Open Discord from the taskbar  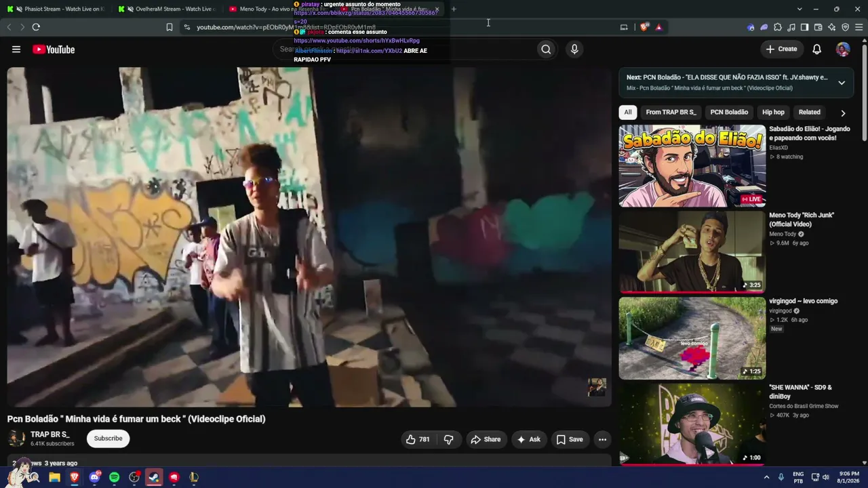(94, 477)
